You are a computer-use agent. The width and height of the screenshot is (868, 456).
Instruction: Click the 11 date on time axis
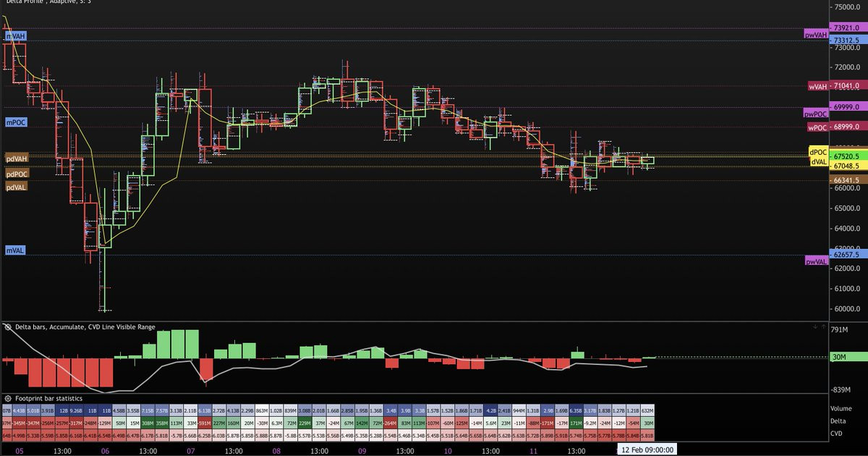point(534,450)
